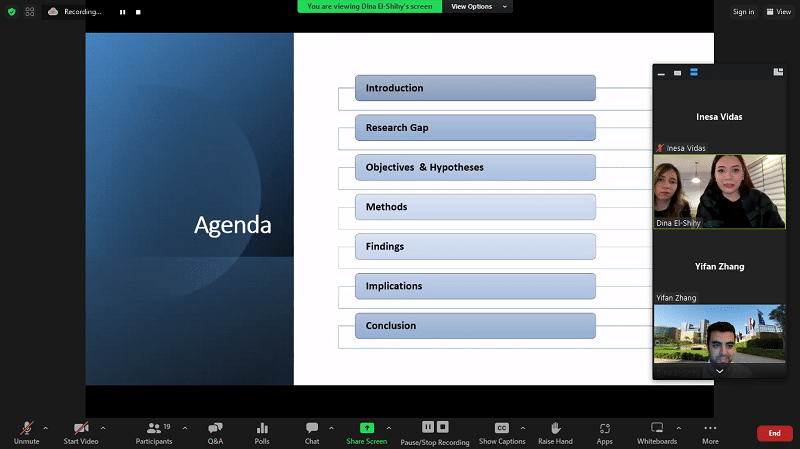Toggle Show Captions CC button
The height and width of the screenshot is (449, 800).
502,428
